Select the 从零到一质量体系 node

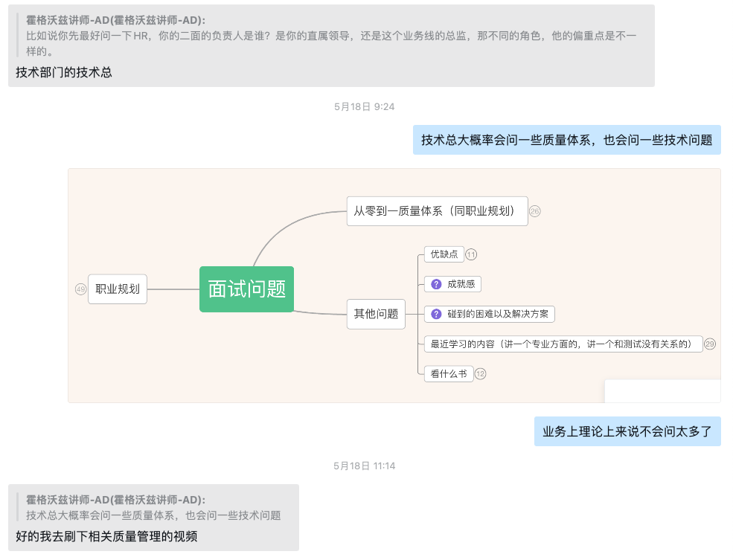click(x=437, y=211)
